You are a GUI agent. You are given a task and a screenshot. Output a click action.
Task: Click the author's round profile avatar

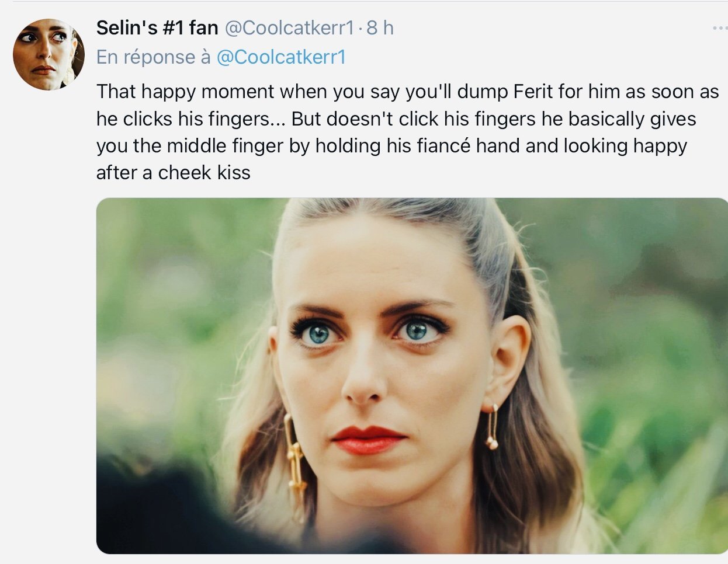48,54
